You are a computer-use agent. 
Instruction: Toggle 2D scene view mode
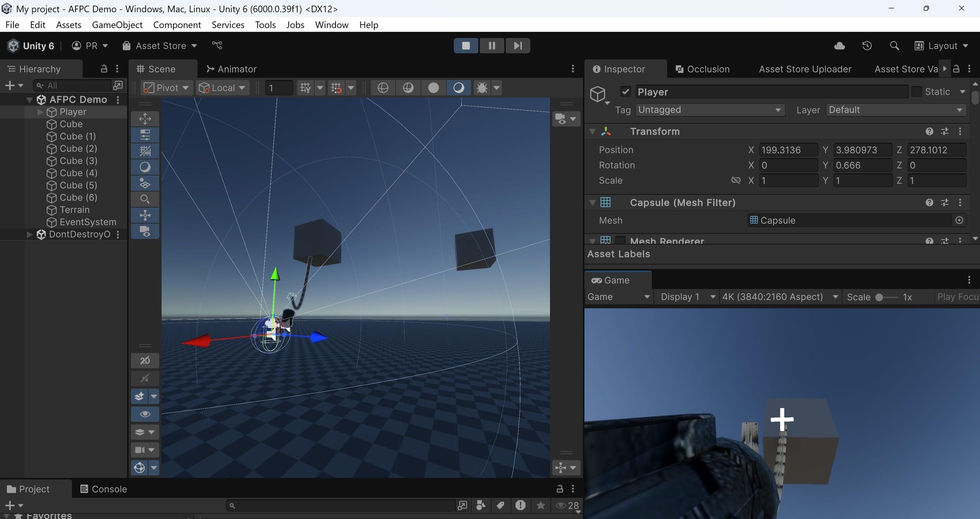(x=145, y=360)
